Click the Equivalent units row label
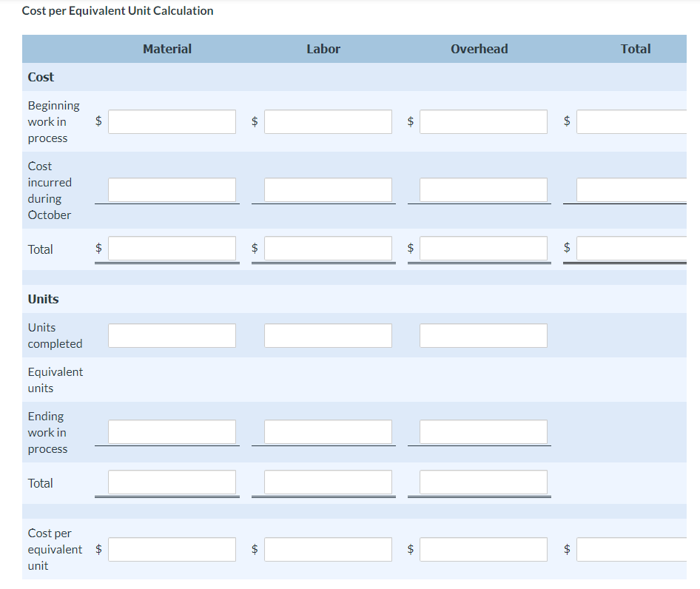The height and width of the screenshot is (589, 700). pyautogui.click(x=55, y=380)
